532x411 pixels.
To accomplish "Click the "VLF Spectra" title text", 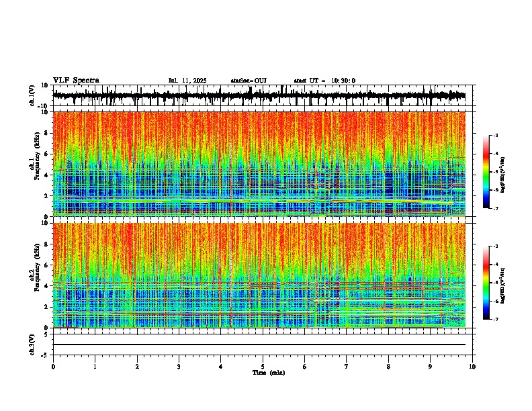I will pos(76,81).
